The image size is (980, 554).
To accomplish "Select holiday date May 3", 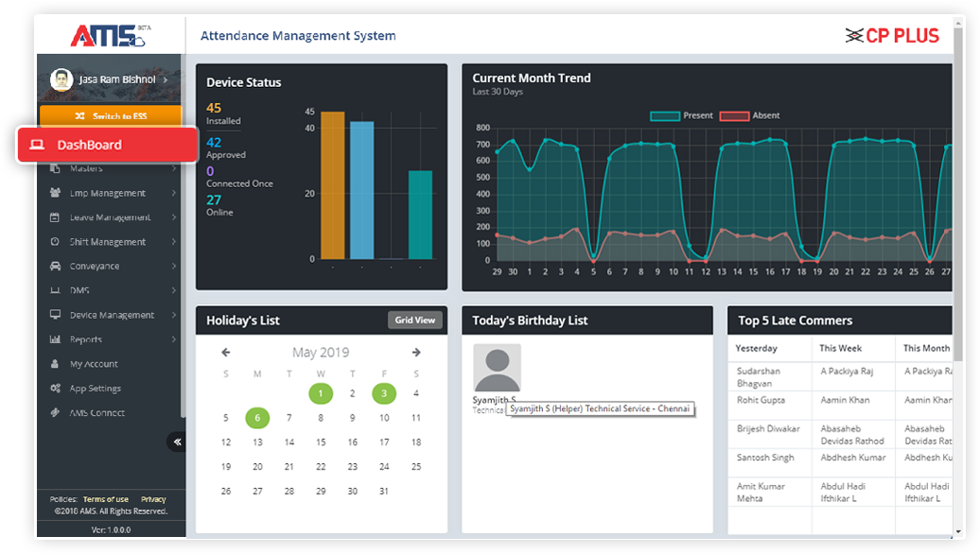I will [x=384, y=393].
